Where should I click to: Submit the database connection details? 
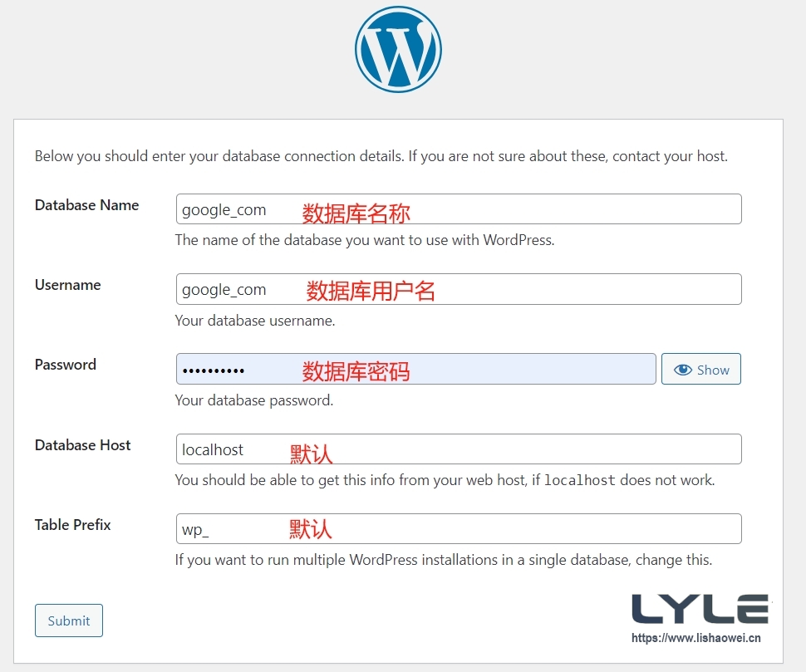(x=68, y=620)
